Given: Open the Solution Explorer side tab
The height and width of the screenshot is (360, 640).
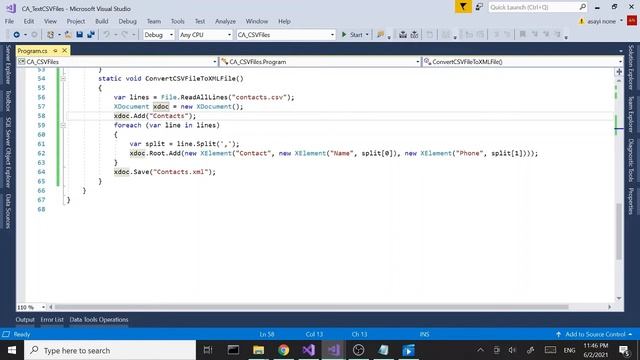Looking at the screenshot, I should pyautogui.click(x=631, y=67).
